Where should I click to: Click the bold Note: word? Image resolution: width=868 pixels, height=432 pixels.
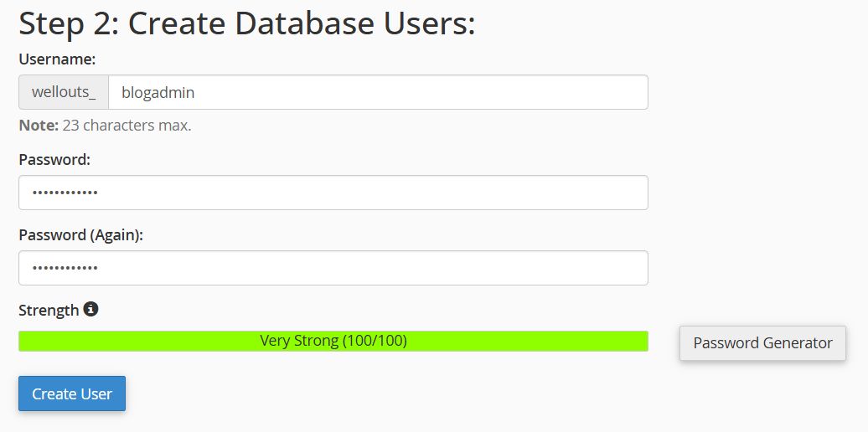click(x=39, y=126)
